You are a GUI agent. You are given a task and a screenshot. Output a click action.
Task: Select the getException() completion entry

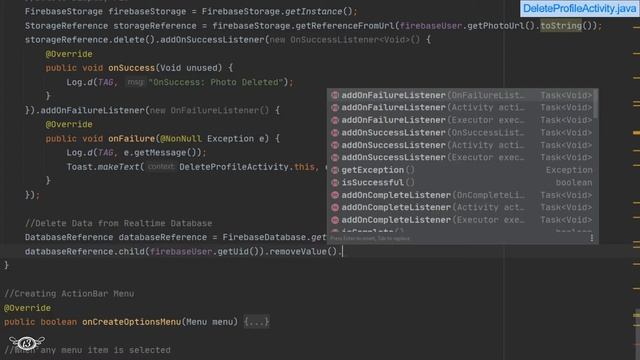(462, 170)
